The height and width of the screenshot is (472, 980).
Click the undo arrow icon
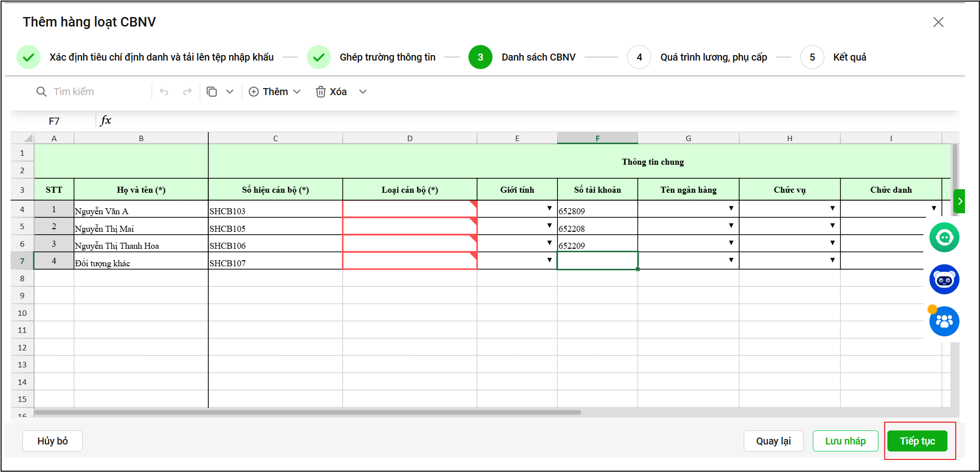click(164, 92)
